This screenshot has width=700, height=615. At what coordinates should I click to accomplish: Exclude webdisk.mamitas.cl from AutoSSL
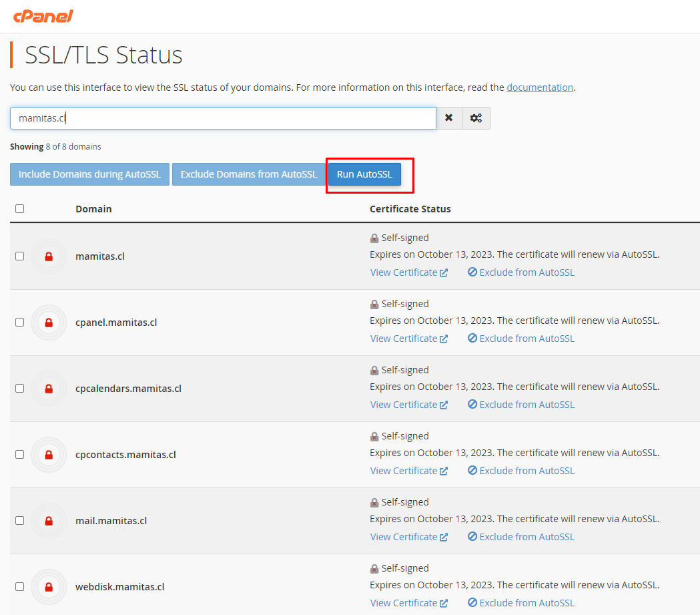[x=521, y=603]
